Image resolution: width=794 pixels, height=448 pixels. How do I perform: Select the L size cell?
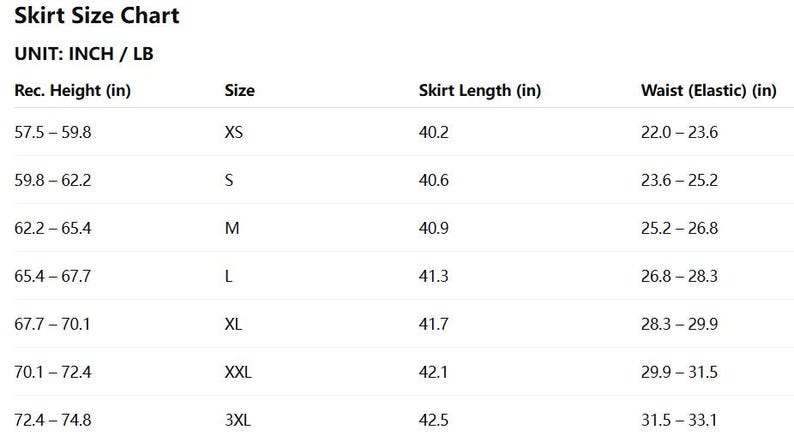click(228, 276)
